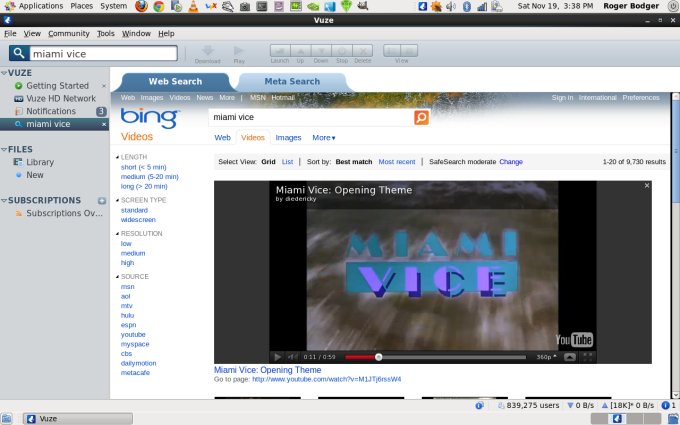The image size is (680, 425).
Task: Click the magnifier search icon beside miami vice field
Action: [19, 53]
